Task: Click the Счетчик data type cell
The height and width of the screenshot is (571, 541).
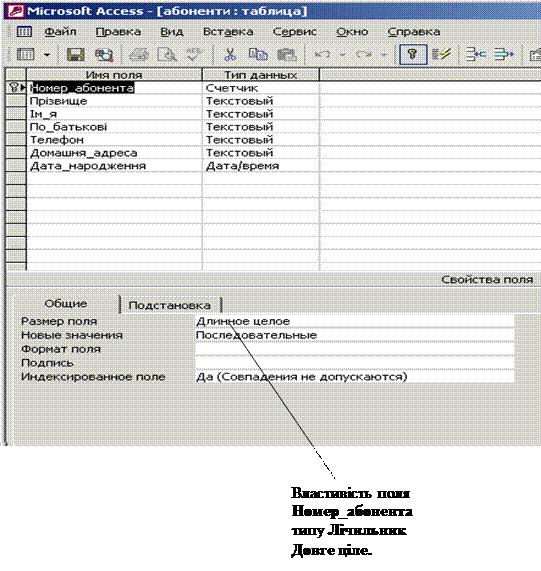Action: 261,88
